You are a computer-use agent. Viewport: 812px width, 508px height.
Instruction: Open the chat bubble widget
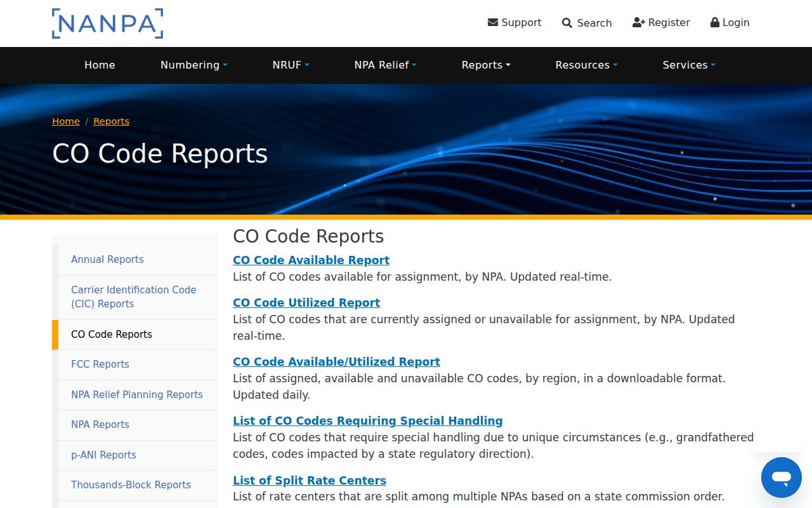click(782, 477)
